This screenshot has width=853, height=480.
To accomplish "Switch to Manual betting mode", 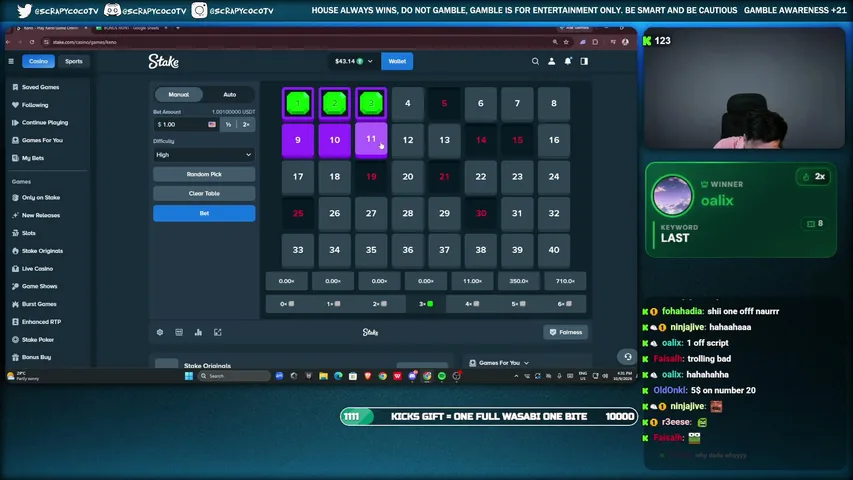I will 178,95.
